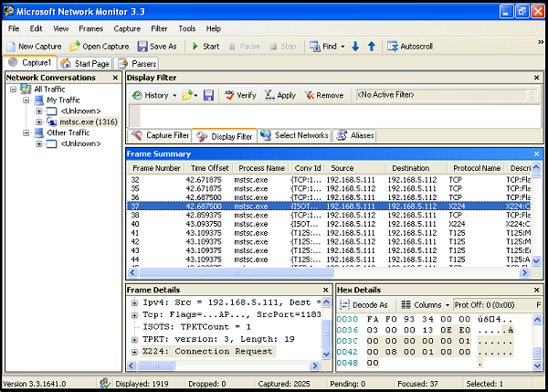Click Frame Summary horizontal scrollbar thumb

pos(237,272)
